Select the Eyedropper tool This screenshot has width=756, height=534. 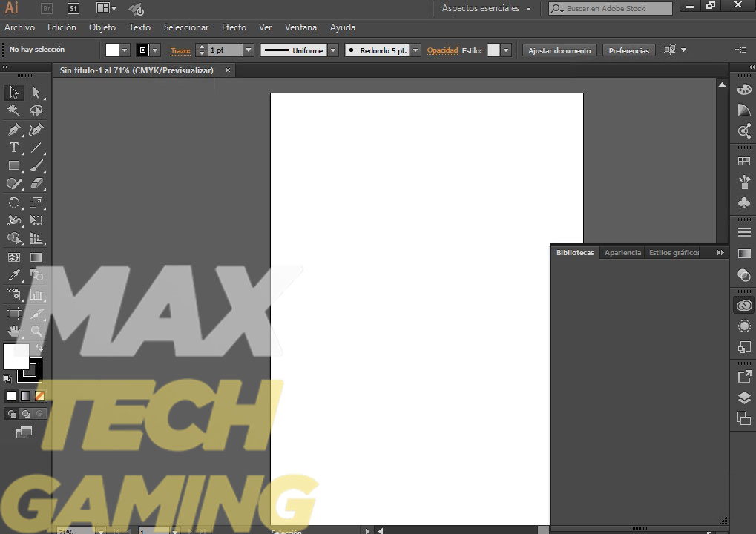pyautogui.click(x=13, y=275)
